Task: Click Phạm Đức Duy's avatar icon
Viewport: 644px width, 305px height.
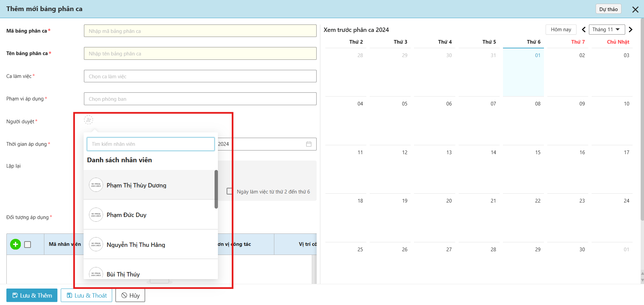Action: [96, 215]
